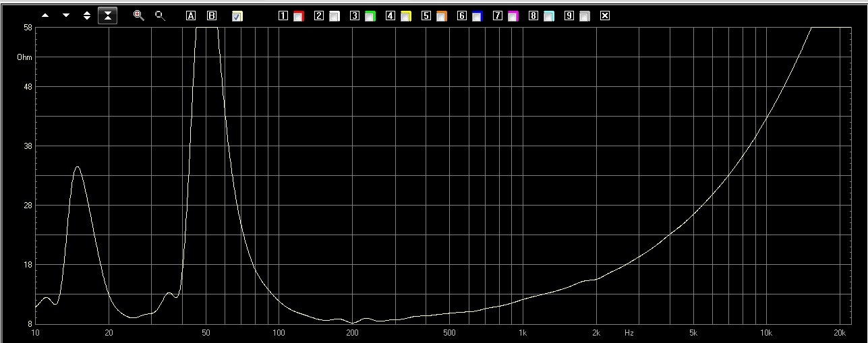Toggle overlay number 8 box
Image resolution: width=868 pixels, height=343 pixels.
click(x=533, y=15)
